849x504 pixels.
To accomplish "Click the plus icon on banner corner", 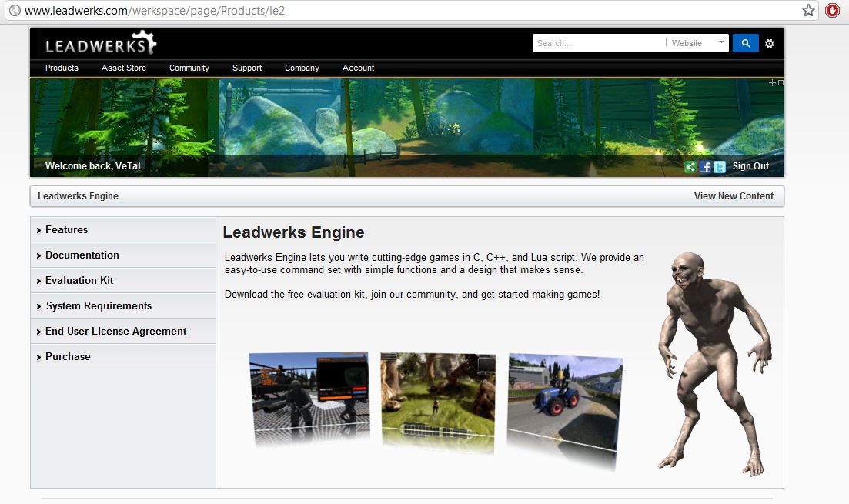I will coord(772,83).
